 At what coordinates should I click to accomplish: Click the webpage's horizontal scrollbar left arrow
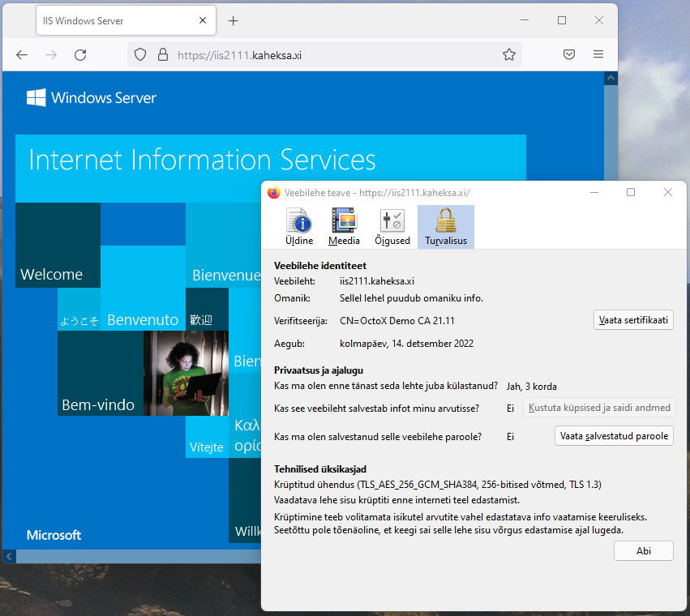click(8, 556)
